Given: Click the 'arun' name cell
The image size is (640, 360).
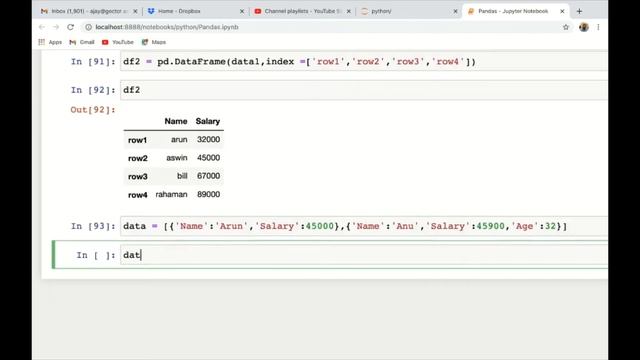Looking at the screenshot, I should click(179, 140).
